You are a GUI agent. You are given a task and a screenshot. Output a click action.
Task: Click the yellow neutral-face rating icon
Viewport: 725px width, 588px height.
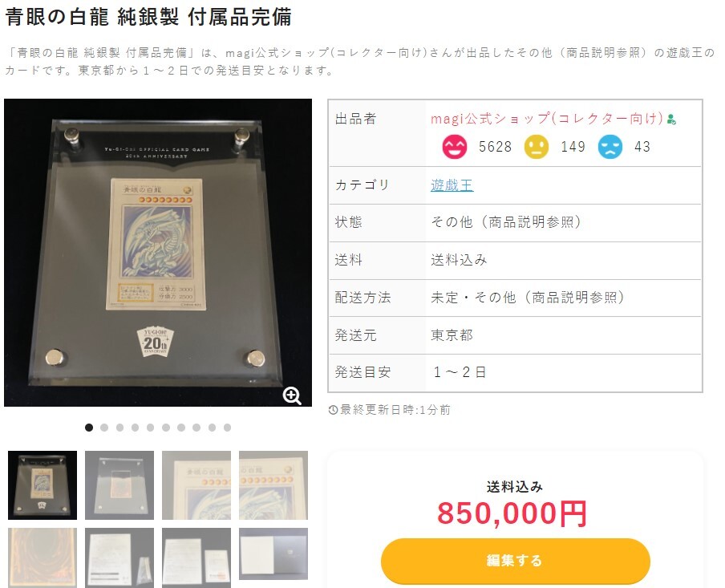point(537,147)
